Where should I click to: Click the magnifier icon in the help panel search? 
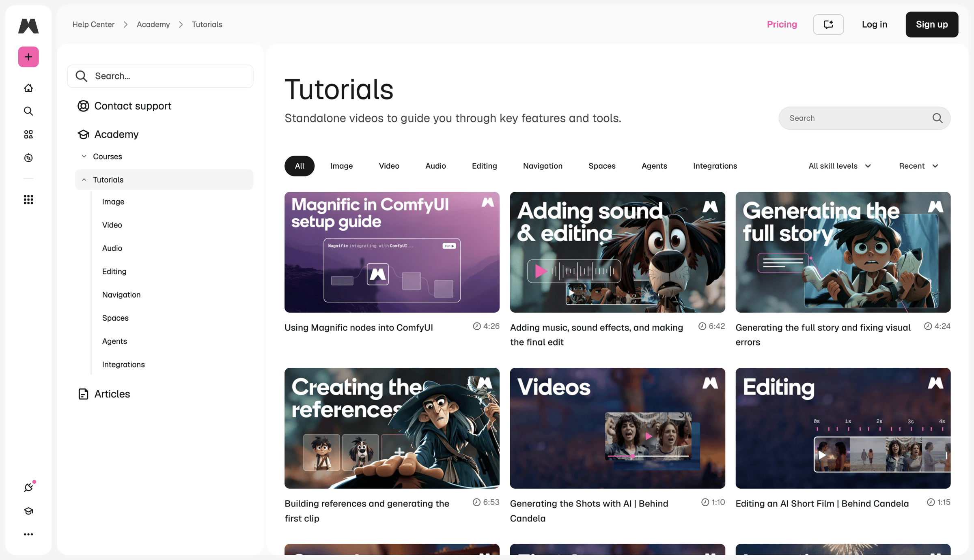click(82, 76)
